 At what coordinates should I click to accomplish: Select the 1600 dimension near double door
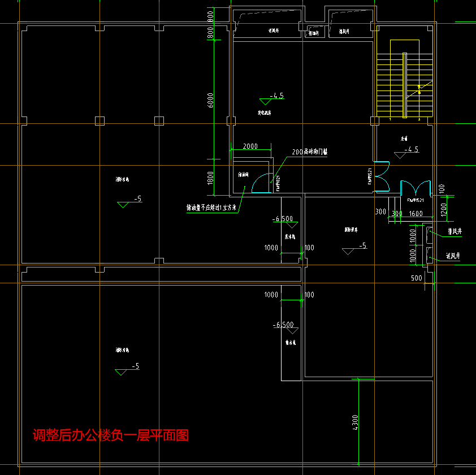416,214
